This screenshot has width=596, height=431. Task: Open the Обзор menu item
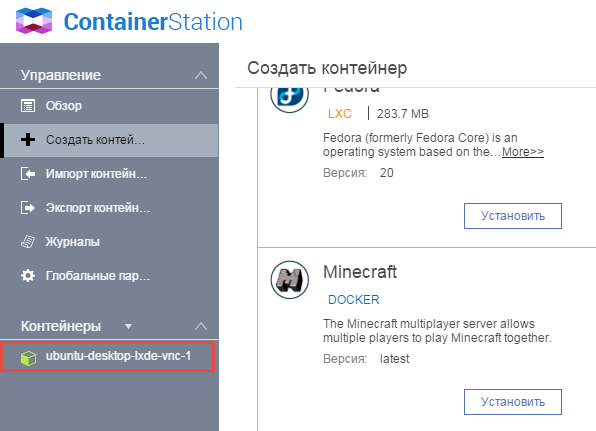(109, 106)
